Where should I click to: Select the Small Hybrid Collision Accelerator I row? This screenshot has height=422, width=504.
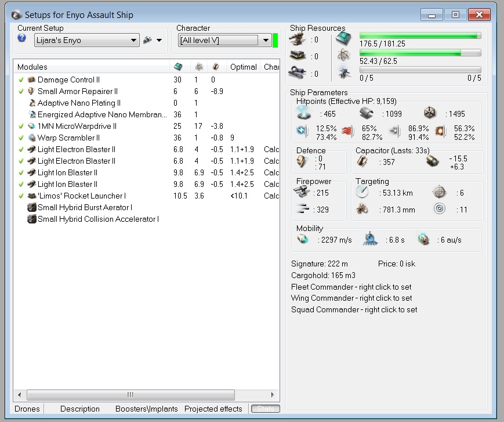[146, 219]
